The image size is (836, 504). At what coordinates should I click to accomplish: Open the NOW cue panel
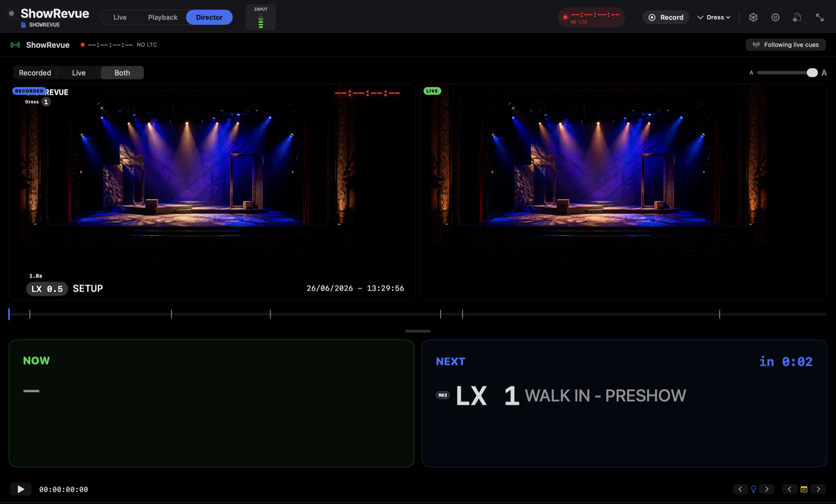coord(211,403)
